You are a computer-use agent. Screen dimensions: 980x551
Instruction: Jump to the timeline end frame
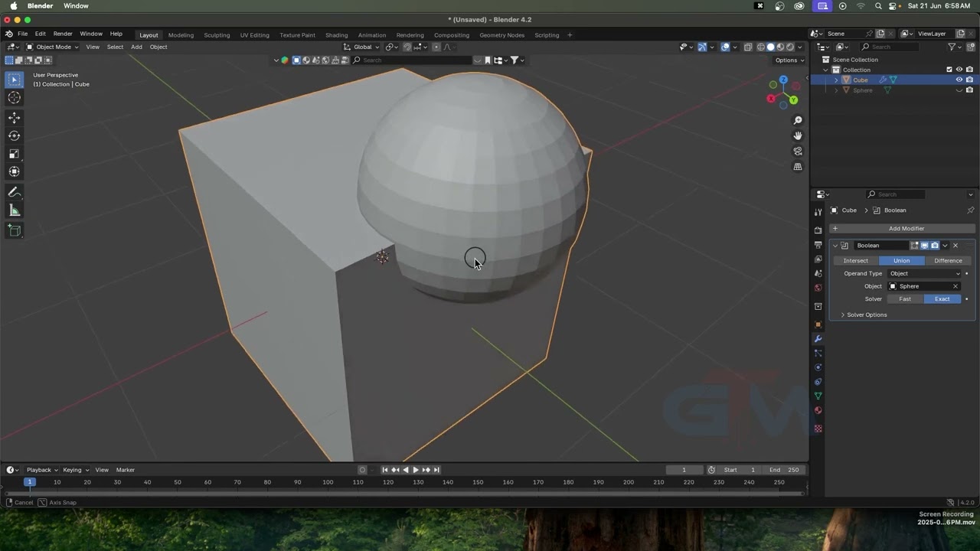(436, 470)
